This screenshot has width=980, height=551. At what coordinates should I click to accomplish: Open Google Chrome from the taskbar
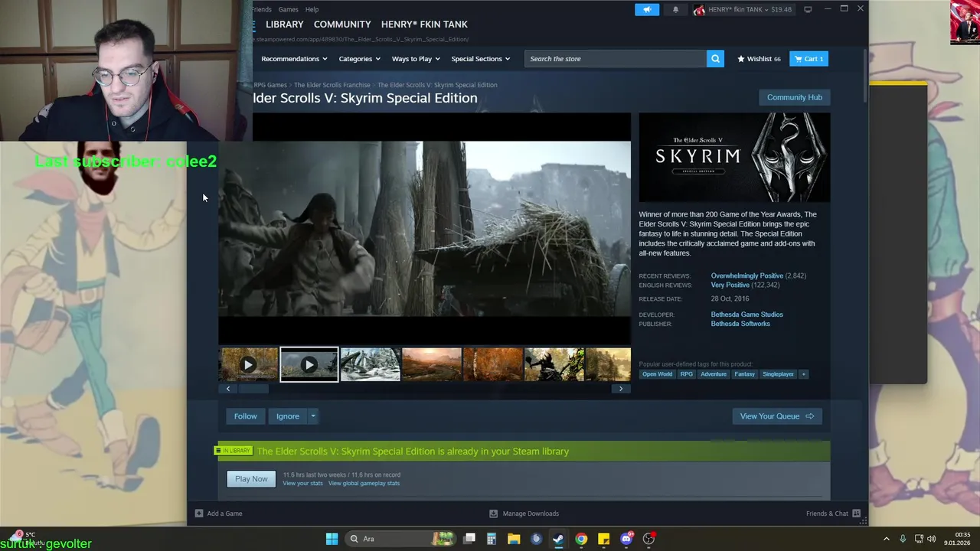[x=581, y=539]
